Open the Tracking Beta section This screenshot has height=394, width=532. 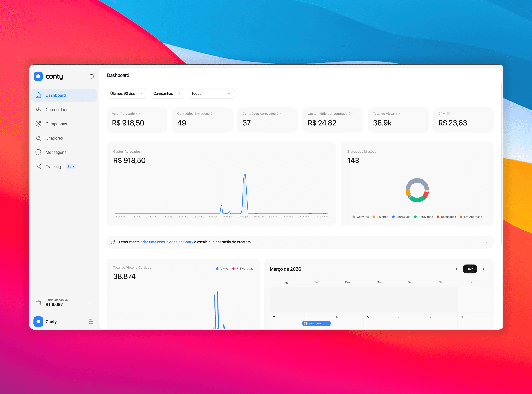click(53, 167)
